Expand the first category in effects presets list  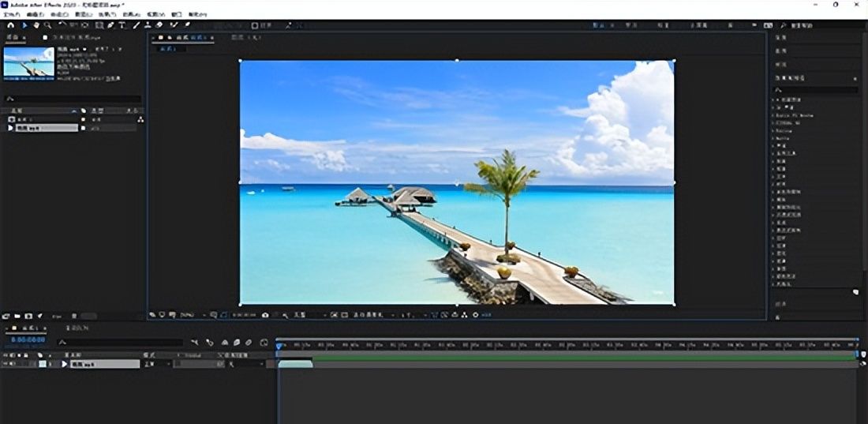774,100
